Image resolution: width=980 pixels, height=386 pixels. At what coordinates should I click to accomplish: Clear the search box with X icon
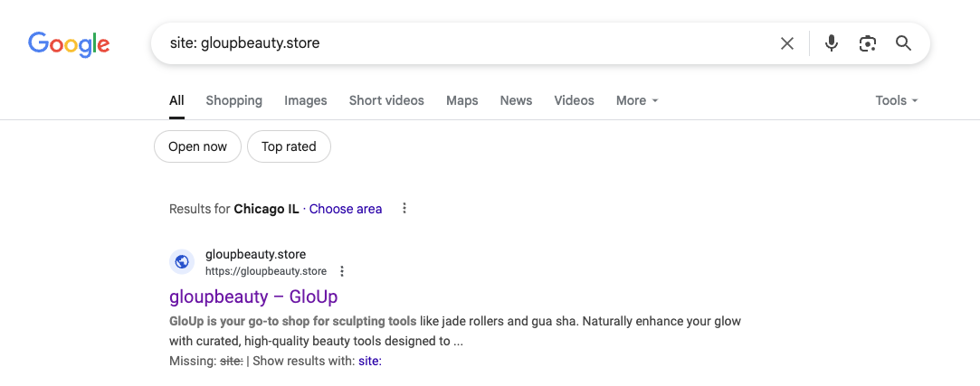(x=787, y=43)
